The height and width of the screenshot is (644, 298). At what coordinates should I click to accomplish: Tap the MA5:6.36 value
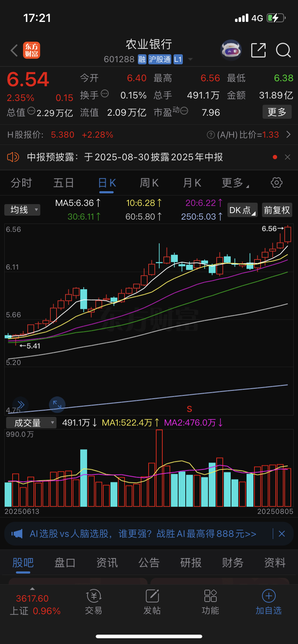[78, 203]
